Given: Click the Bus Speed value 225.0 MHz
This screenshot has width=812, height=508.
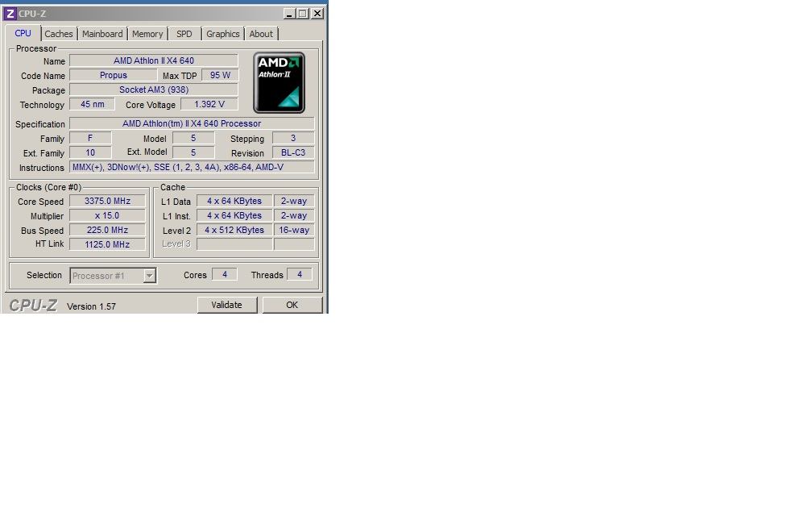Looking at the screenshot, I should tap(107, 230).
